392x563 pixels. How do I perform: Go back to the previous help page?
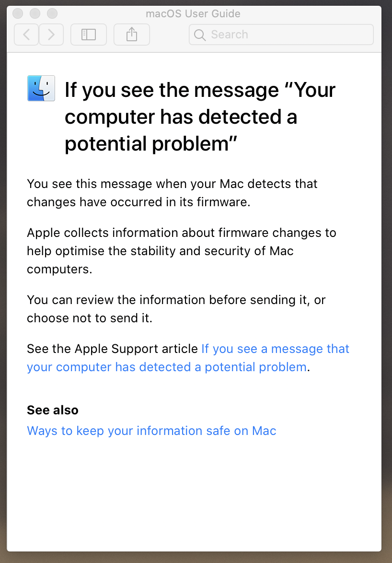click(x=26, y=35)
